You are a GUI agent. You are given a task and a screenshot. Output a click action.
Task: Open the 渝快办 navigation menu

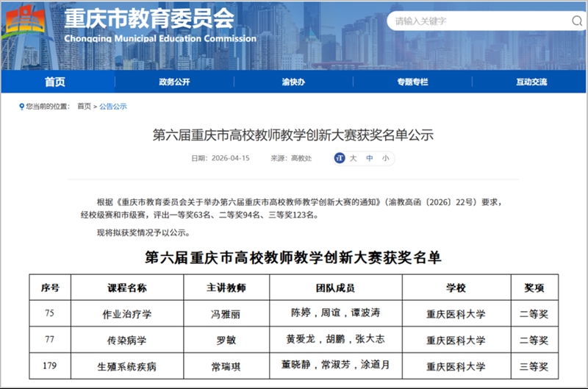[293, 82]
